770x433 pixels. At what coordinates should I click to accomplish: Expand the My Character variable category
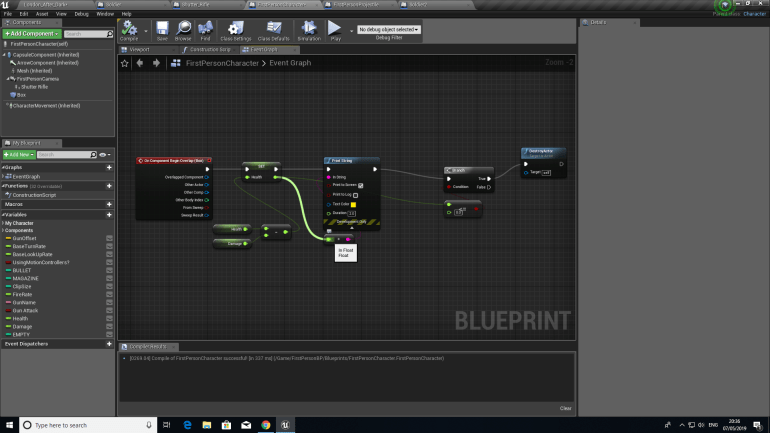coord(3,223)
